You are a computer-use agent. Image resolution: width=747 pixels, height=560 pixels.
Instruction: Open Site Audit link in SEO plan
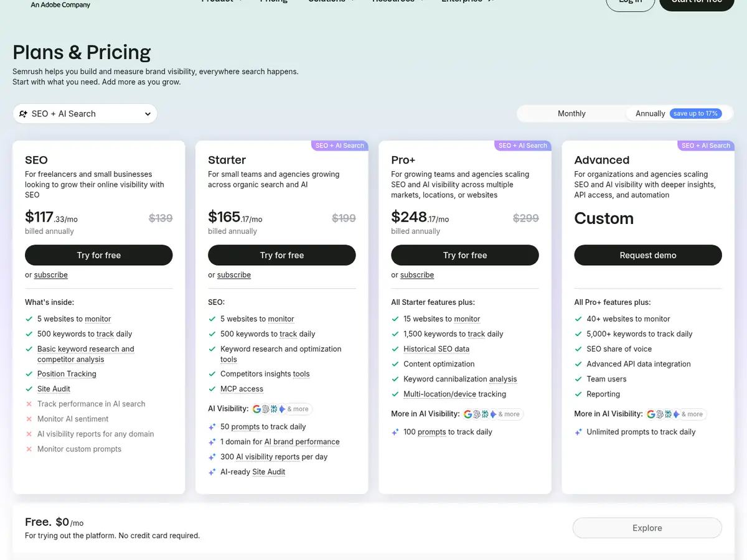pos(54,389)
